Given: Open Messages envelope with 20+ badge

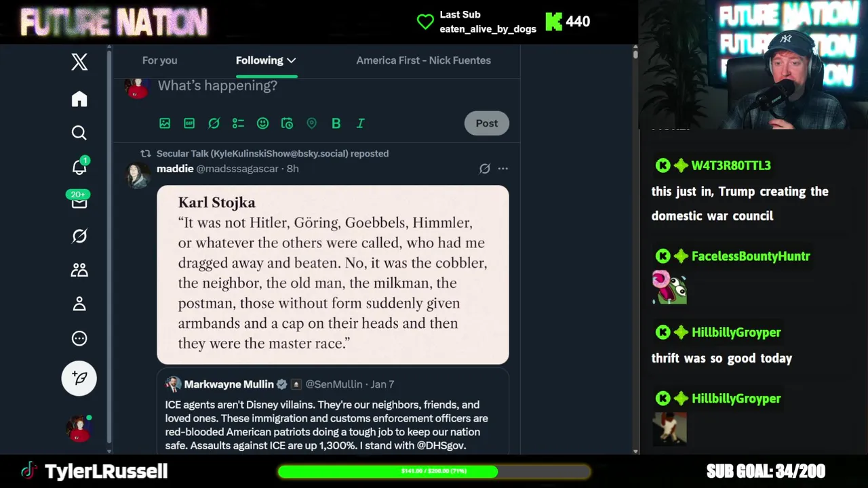Looking at the screenshot, I should (x=79, y=200).
